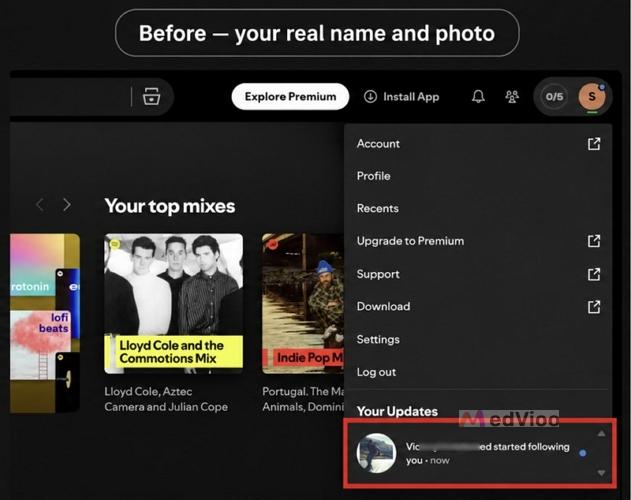This screenshot has width=631, height=500.
Task: Choose Recents from the menu
Action: pyautogui.click(x=478, y=209)
